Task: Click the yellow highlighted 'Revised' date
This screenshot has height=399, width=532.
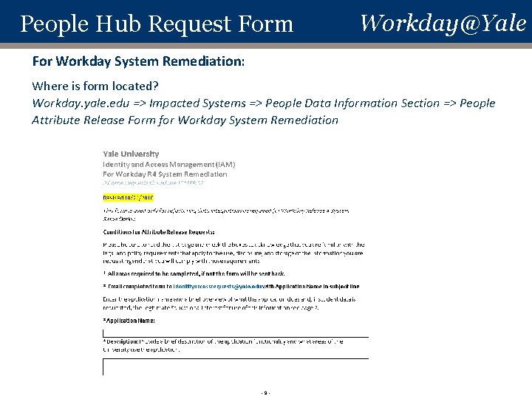Action: (129, 197)
